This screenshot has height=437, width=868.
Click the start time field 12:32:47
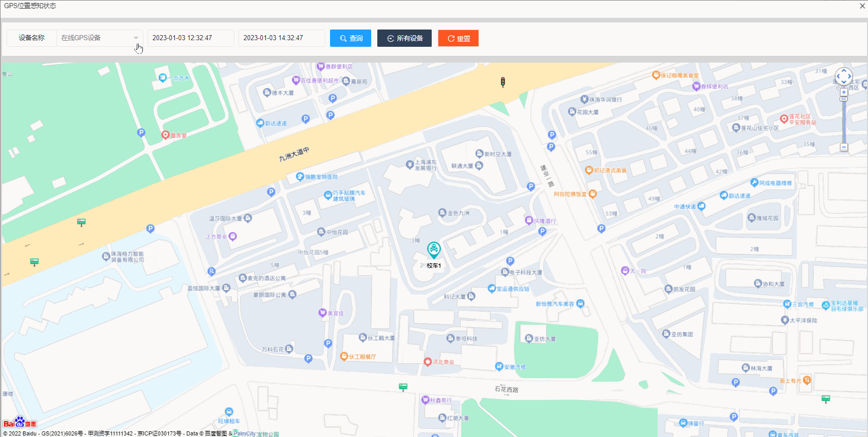[x=191, y=38]
